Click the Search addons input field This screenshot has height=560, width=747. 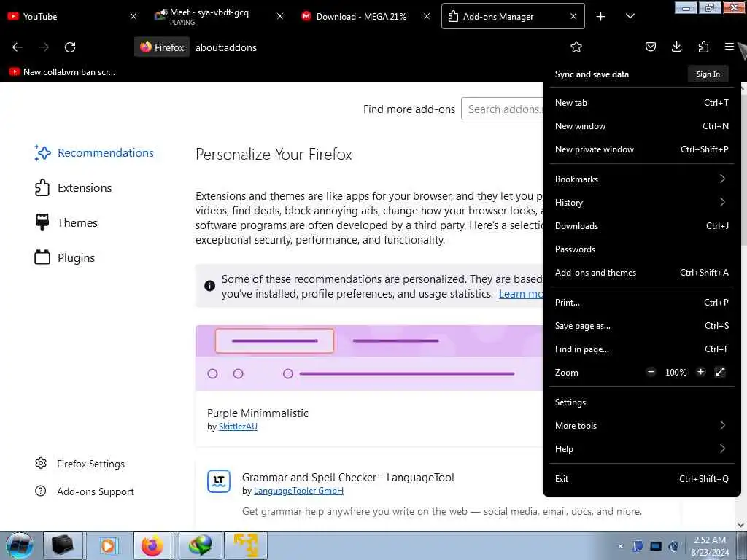coord(502,109)
